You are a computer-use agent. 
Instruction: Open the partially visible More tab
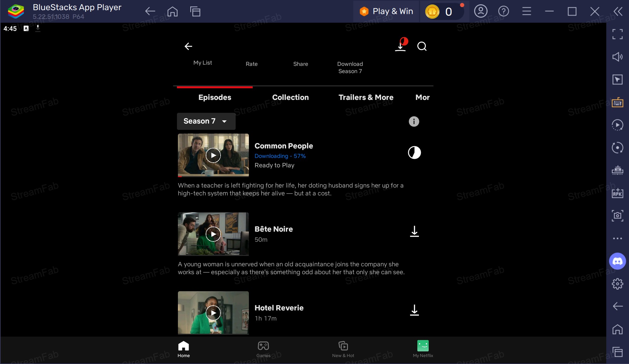pyautogui.click(x=422, y=97)
